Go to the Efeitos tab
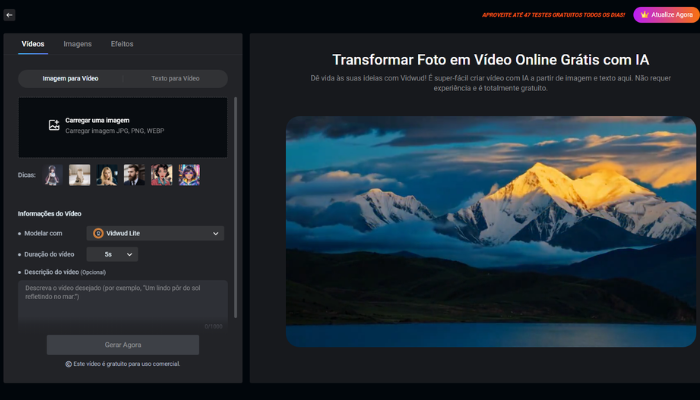Viewport: 700px width, 400px height. 122,44
